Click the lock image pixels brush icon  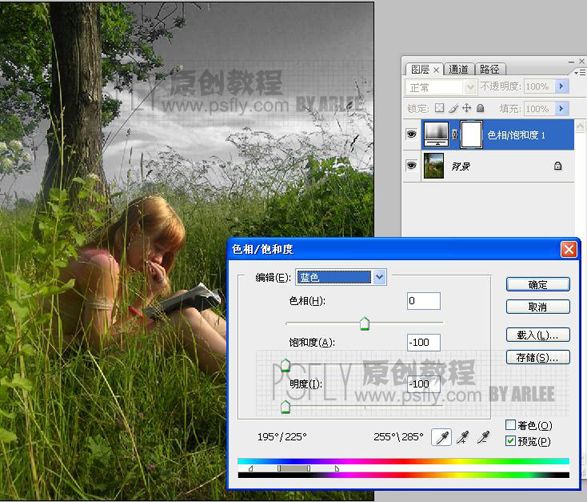(453, 108)
